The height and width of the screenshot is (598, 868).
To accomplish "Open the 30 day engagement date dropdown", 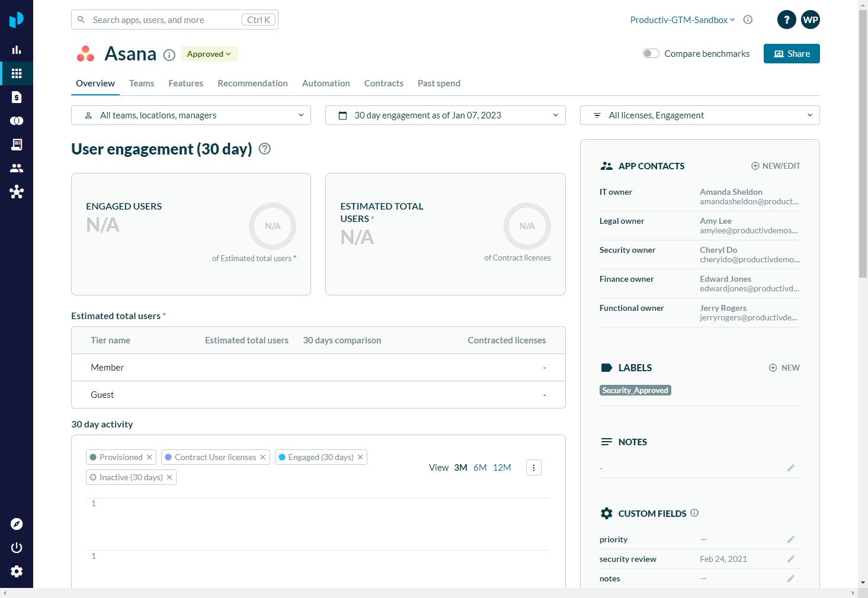I will click(445, 115).
